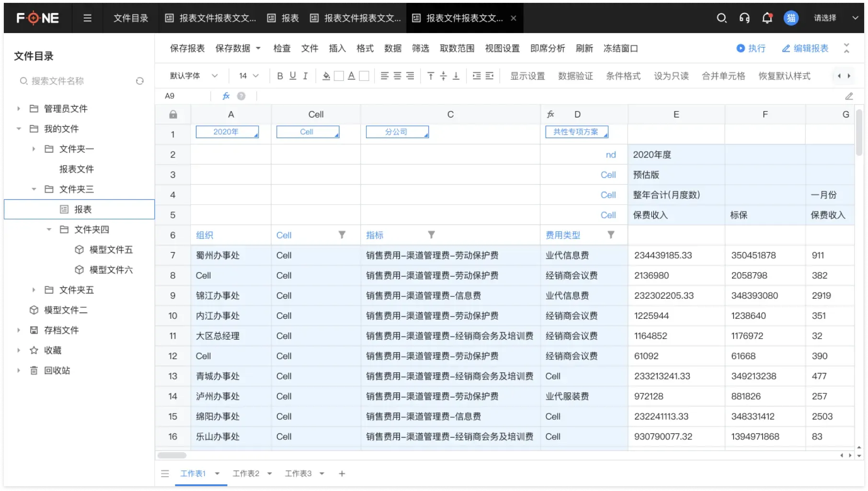This screenshot has width=868, height=491.
Task: Click the 搜索文件名称 search field
Action: (x=77, y=81)
